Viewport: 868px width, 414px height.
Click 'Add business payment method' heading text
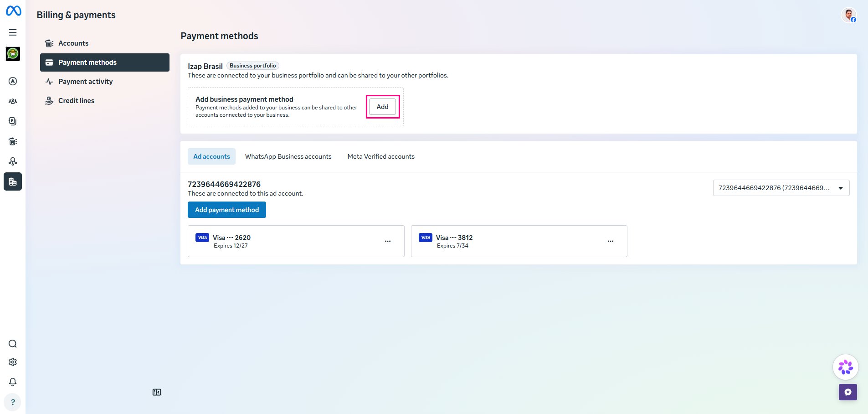point(244,99)
